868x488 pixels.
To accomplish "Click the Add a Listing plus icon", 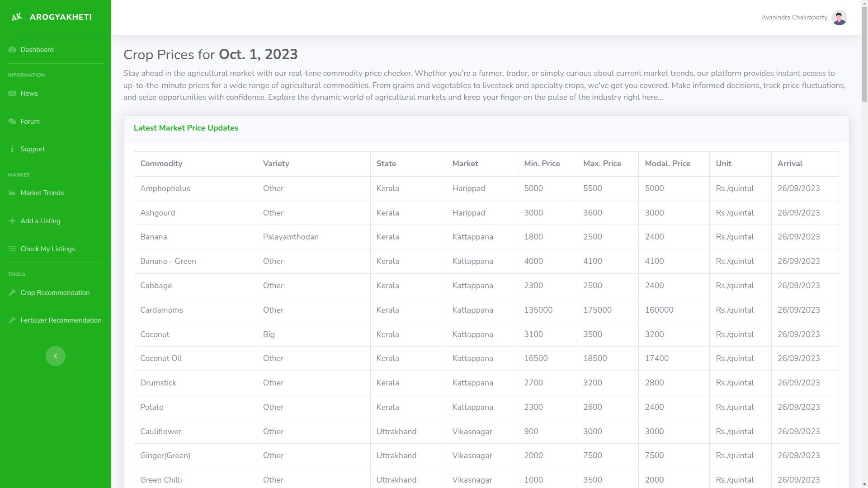I will click(12, 221).
